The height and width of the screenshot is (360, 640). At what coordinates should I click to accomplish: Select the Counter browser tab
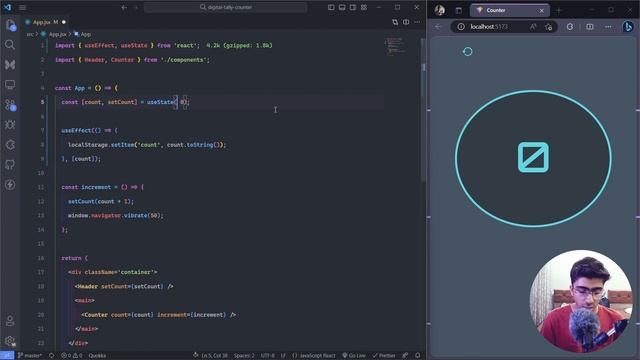point(509,10)
